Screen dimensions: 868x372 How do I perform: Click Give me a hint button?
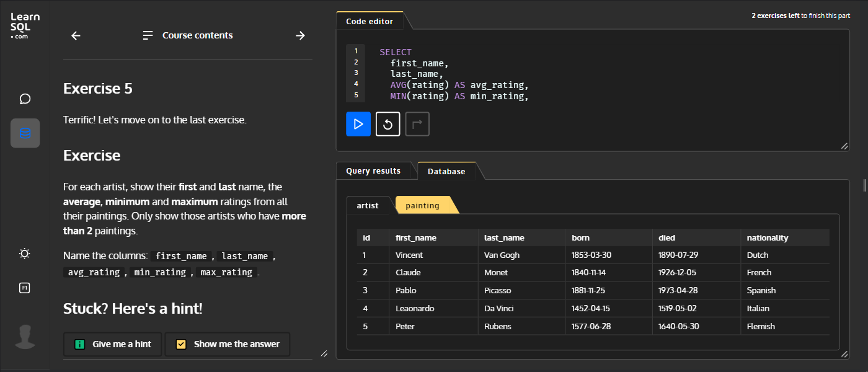point(112,344)
